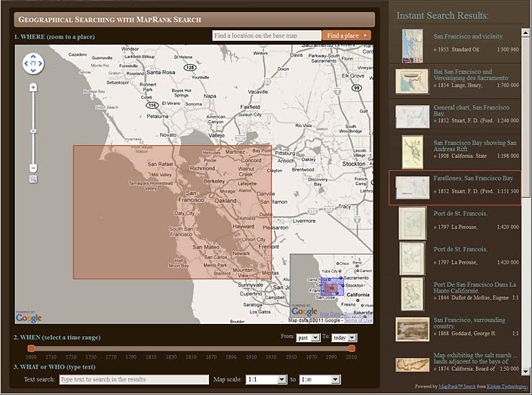
Task: Click the right handle of the time range slider
Action: 352,347
